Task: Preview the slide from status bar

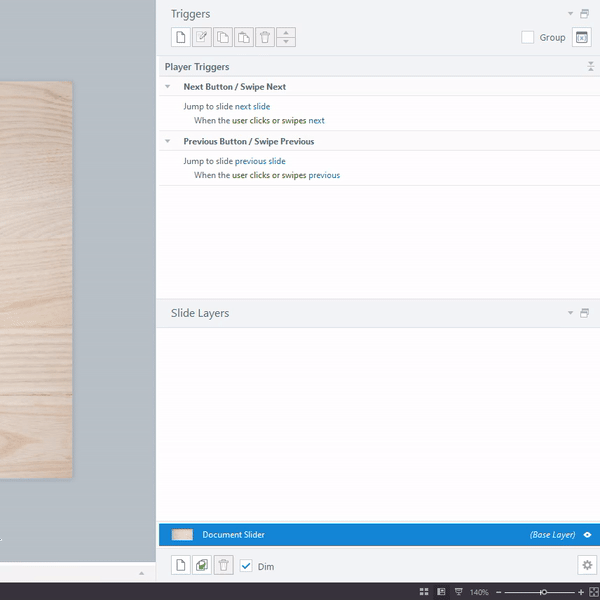Action: (458, 592)
